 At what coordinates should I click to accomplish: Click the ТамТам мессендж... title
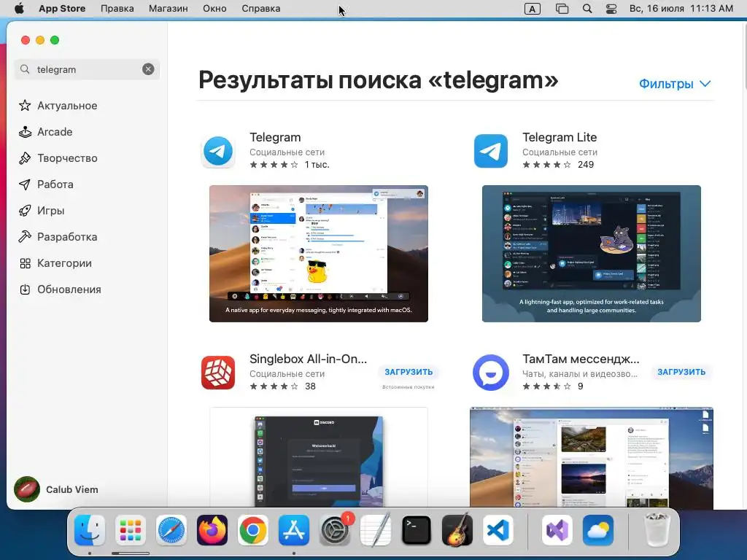tap(581, 359)
